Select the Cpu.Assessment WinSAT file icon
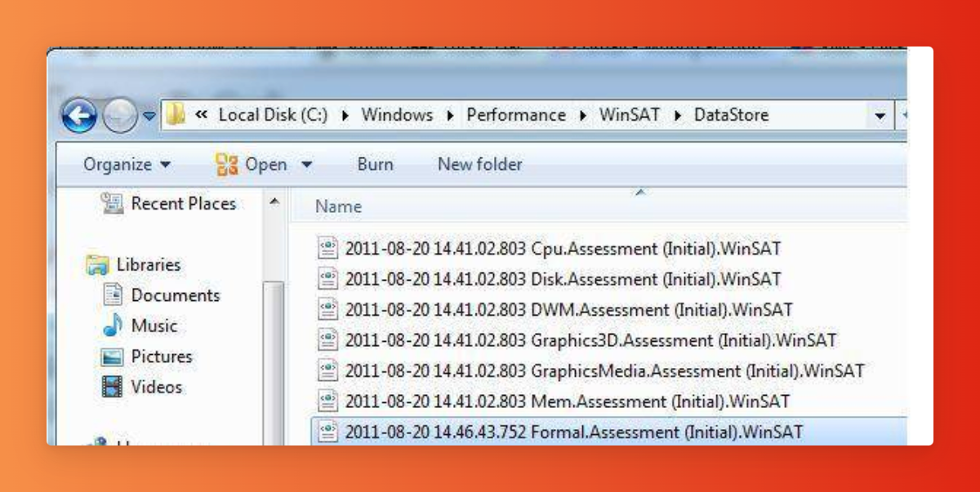The image size is (980, 492). [327, 248]
